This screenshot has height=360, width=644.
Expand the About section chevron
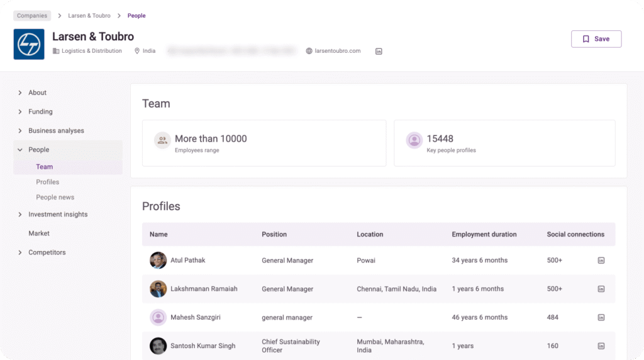pyautogui.click(x=19, y=93)
